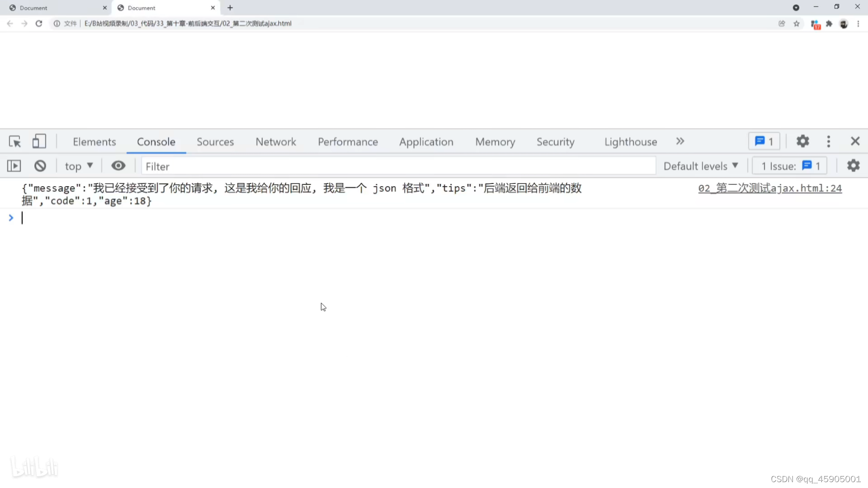The width and height of the screenshot is (868, 488).
Task: Click the blue messages issue badge
Action: [764, 141]
